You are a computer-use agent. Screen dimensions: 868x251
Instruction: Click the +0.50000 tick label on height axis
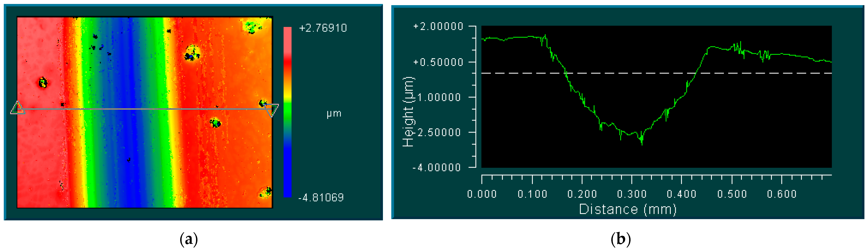438,62
